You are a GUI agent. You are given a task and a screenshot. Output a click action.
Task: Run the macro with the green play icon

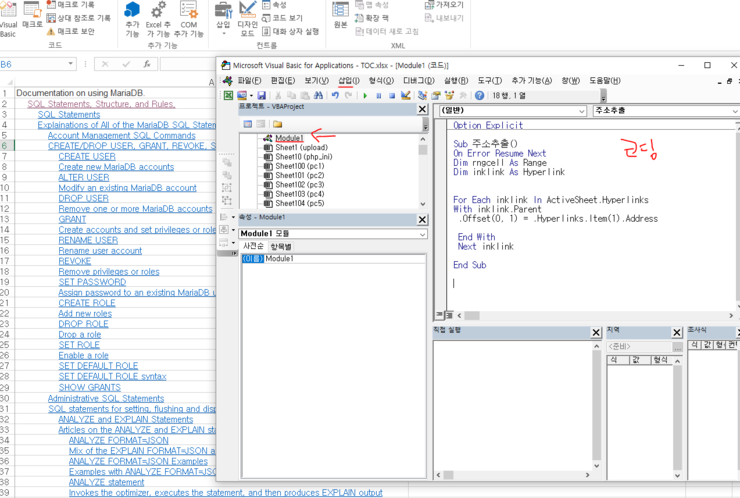click(365, 95)
